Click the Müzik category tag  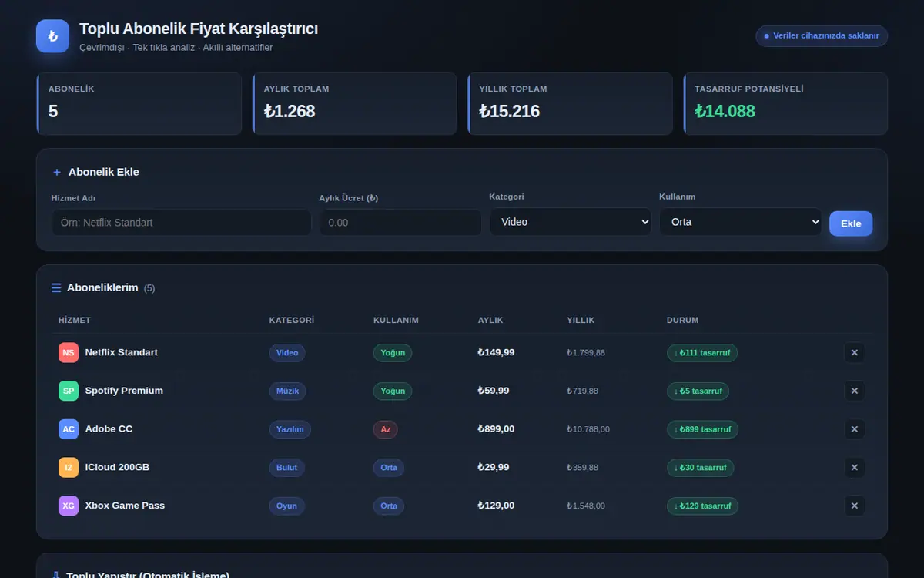pyautogui.click(x=288, y=391)
